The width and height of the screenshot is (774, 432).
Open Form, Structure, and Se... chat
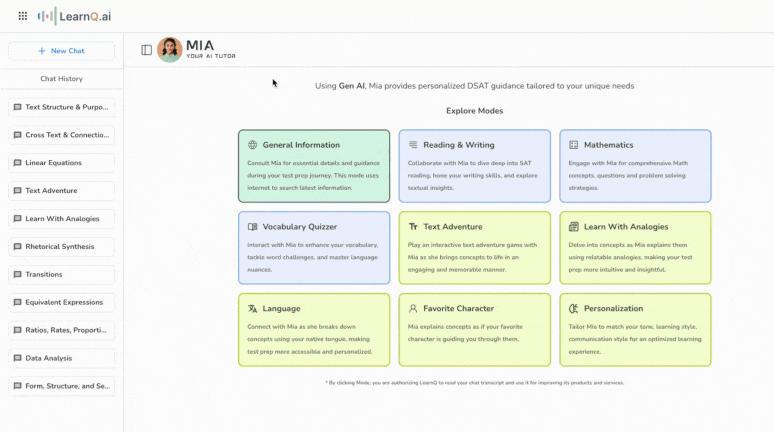tap(61, 386)
